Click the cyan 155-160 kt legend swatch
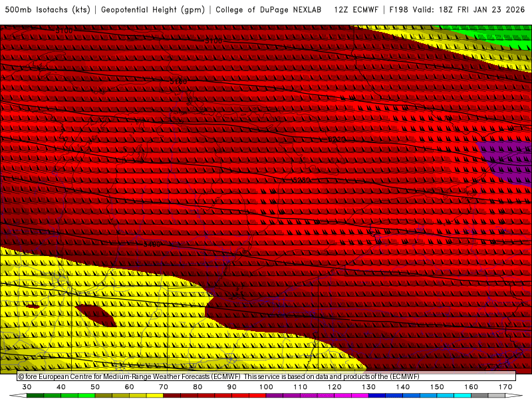532x399 pixels. pyautogui.click(x=462, y=396)
